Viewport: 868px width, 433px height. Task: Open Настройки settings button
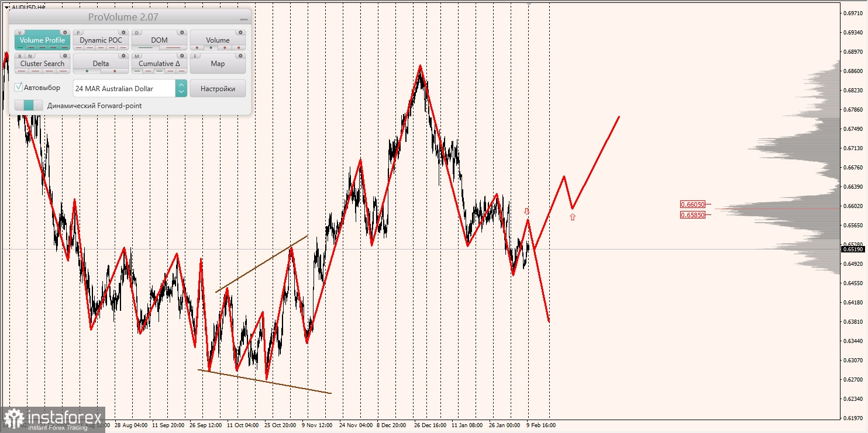tap(218, 88)
